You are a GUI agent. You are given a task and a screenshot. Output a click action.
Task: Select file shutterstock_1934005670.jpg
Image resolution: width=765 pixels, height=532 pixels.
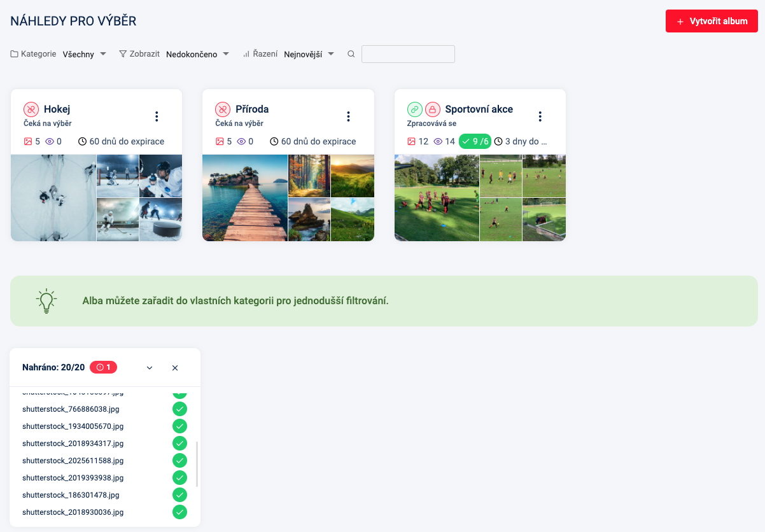tap(73, 426)
